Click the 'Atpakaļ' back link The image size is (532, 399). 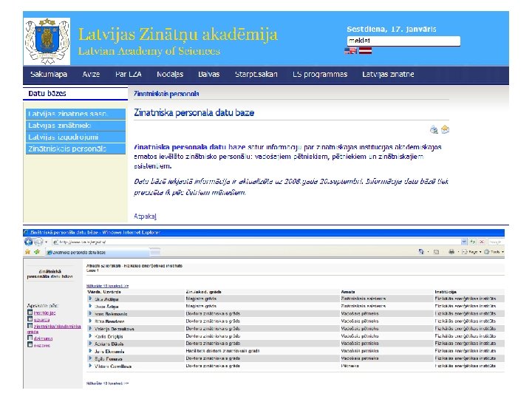[146, 216]
